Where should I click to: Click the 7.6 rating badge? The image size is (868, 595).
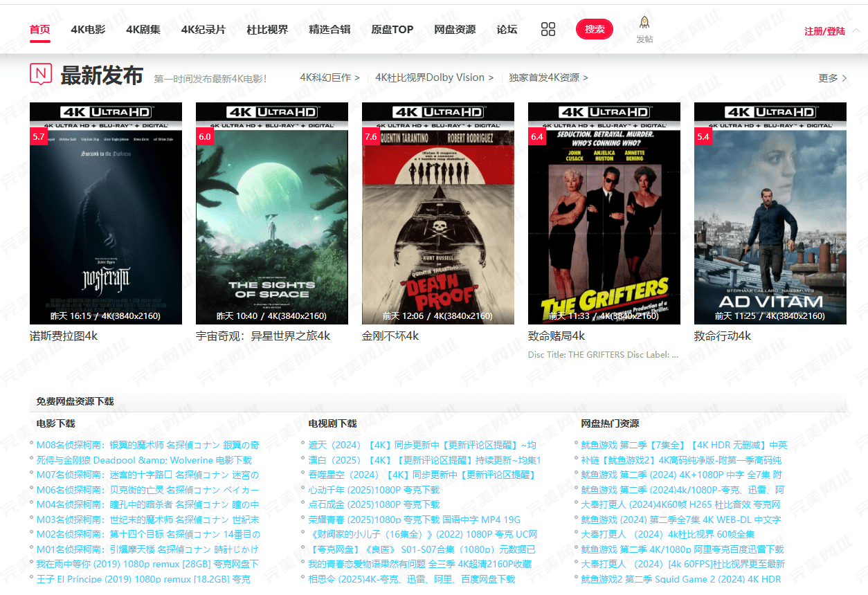point(371,137)
